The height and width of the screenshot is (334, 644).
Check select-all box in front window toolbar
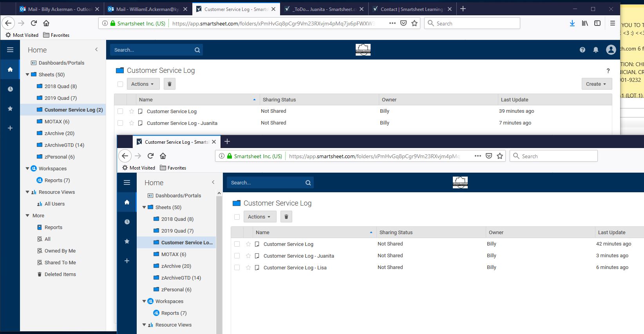237,217
